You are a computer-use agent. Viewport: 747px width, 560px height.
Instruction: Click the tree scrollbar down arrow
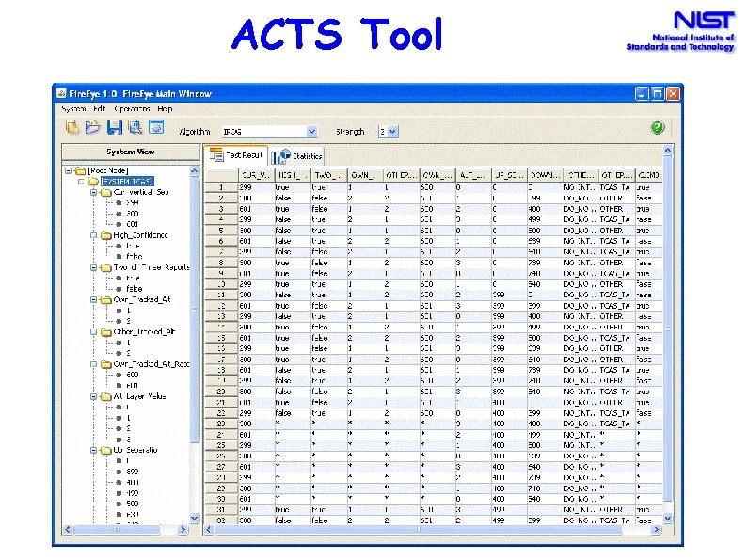click(x=195, y=518)
